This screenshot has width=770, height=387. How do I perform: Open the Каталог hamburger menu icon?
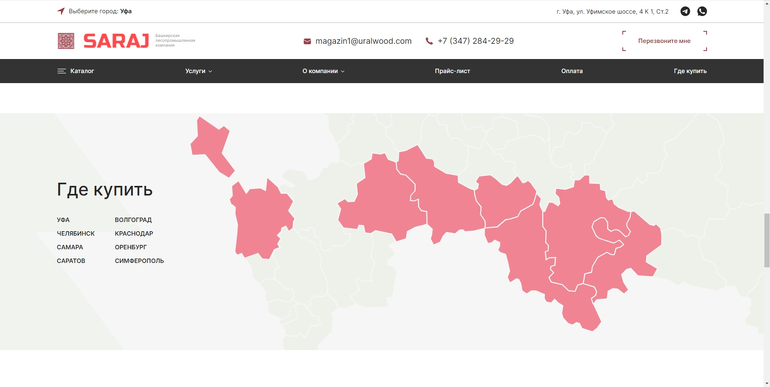click(x=61, y=71)
